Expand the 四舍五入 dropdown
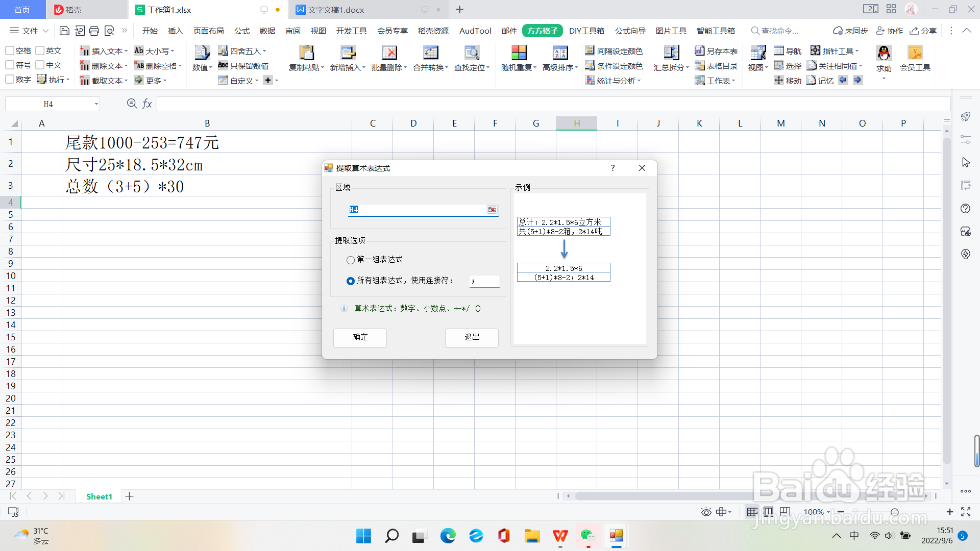The height and width of the screenshot is (551, 980). click(264, 51)
